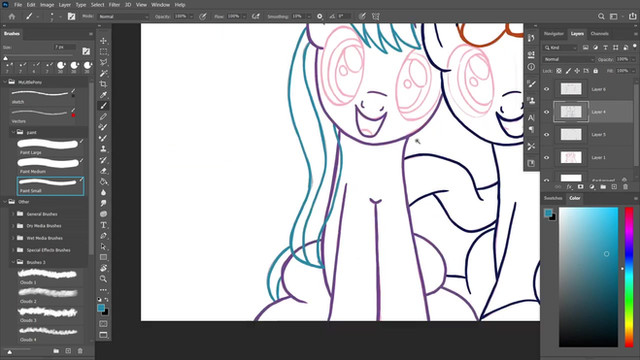
Task: Open the Properties info panel icon
Action: 531,67
